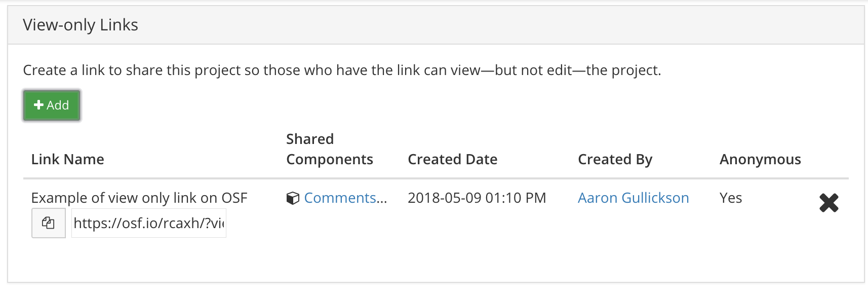Click the Created By column header
The width and height of the screenshot is (868, 293).
[615, 159]
